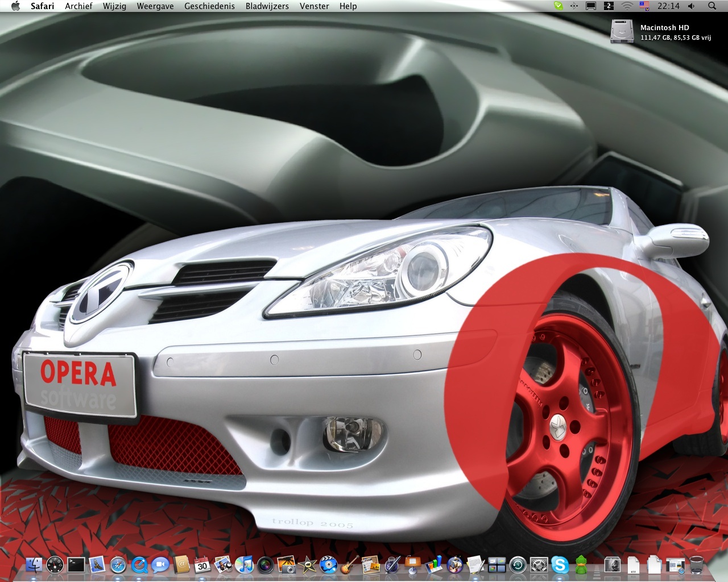Open the Geschiedenis menu
Image resolution: width=728 pixels, height=582 pixels.
coord(209,6)
